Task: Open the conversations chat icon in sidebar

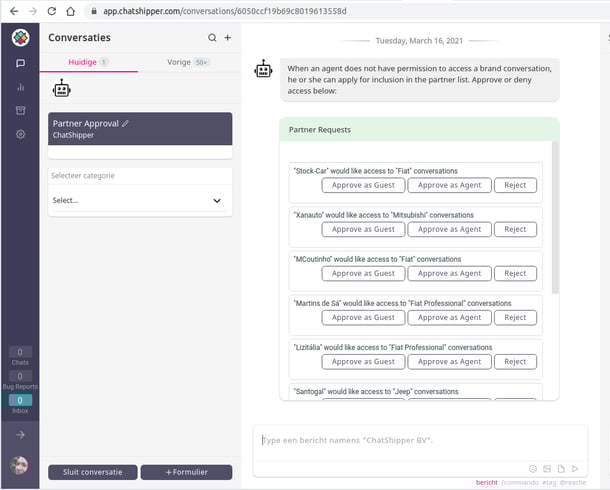Action: (x=21, y=63)
